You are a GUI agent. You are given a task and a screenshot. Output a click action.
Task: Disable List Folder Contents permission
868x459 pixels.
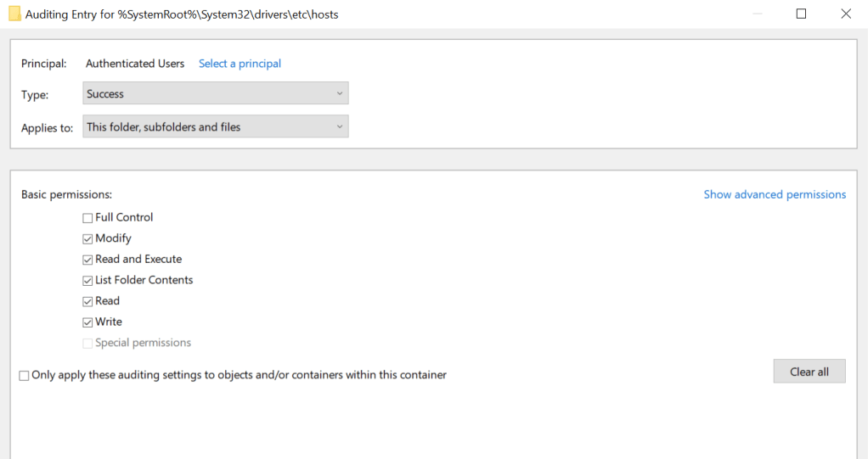point(87,281)
